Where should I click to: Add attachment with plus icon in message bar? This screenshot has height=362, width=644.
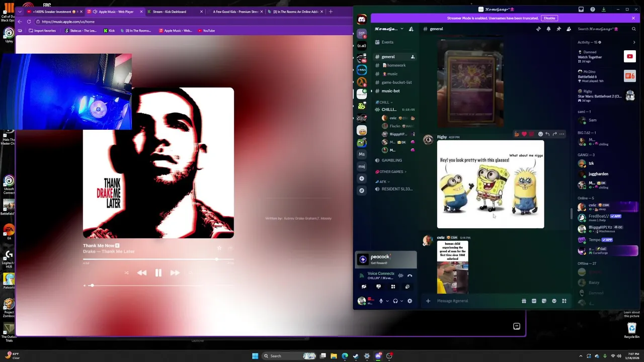pos(428,301)
